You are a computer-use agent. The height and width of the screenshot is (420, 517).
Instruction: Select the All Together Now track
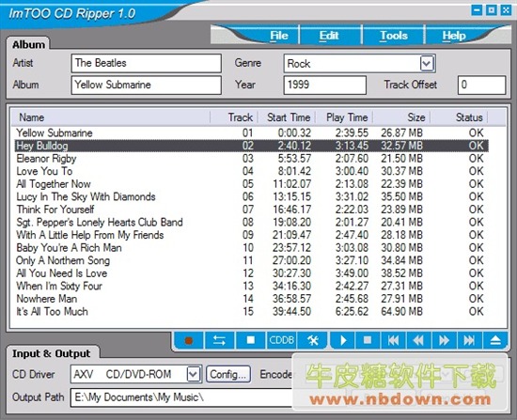[252, 184]
